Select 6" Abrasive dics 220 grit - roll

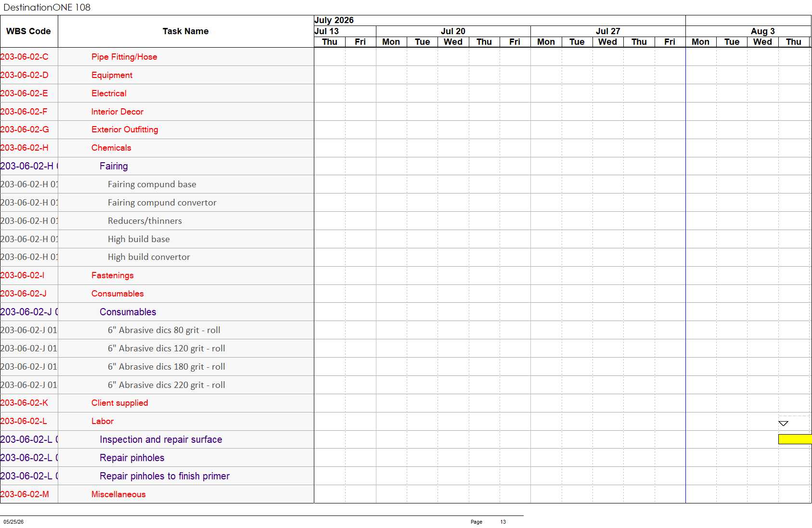pyautogui.click(x=167, y=385)
